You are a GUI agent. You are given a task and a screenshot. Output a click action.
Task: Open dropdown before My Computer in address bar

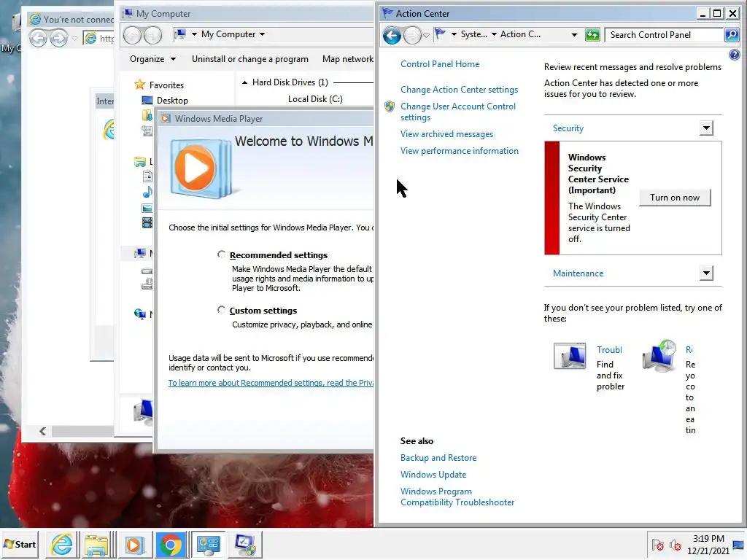(194, 34)
